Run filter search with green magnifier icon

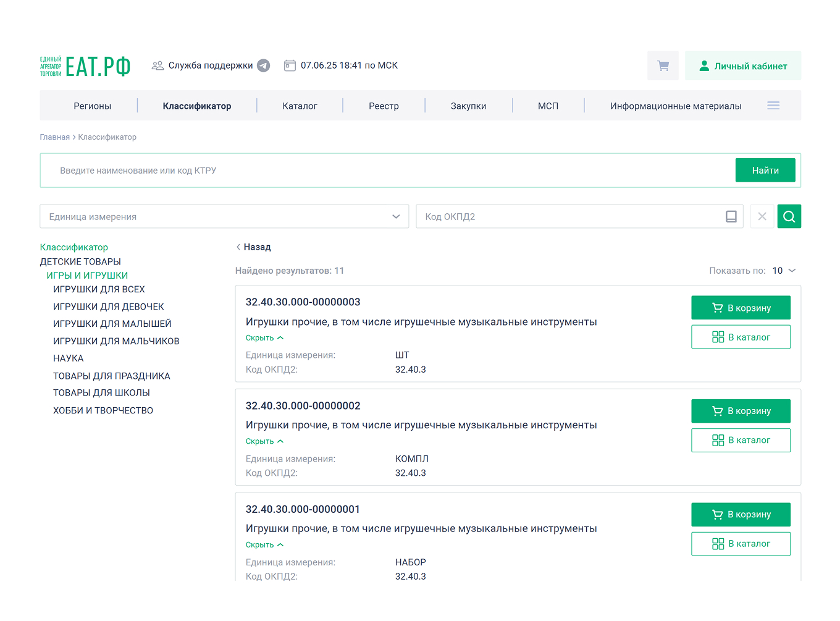coord(789,216)
